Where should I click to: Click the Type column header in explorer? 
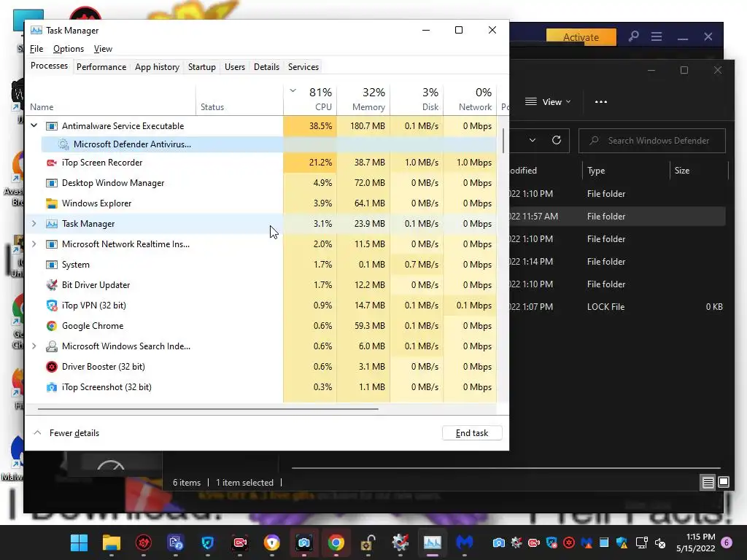(625, 171)
